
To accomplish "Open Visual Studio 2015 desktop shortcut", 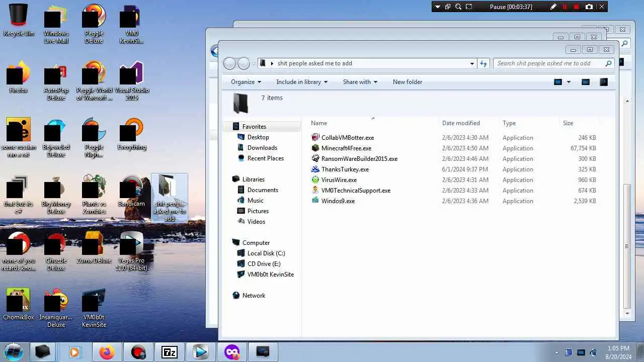I will pyautogui.click(x=131, y=80).
